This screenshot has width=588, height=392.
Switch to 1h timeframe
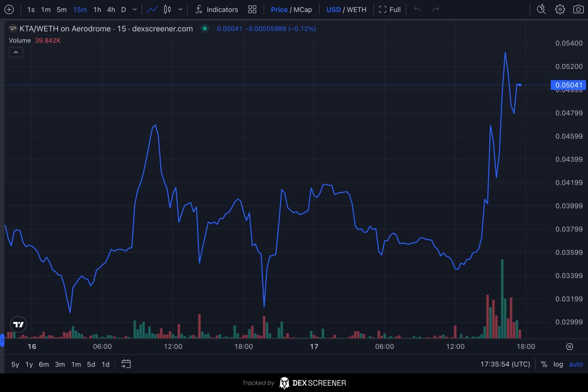pos(97,9)
